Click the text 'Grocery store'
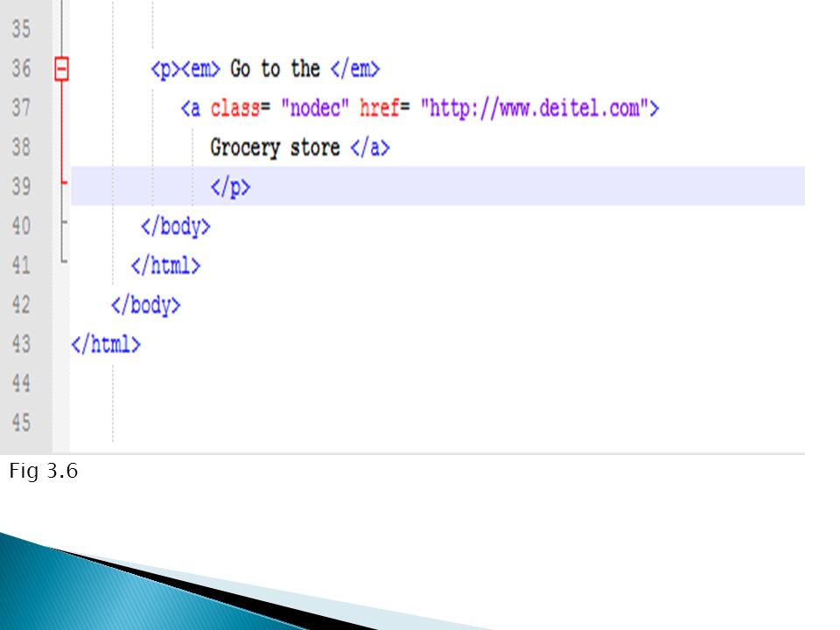840x630 pixels. pyautogui.click(x=275, y=148)
